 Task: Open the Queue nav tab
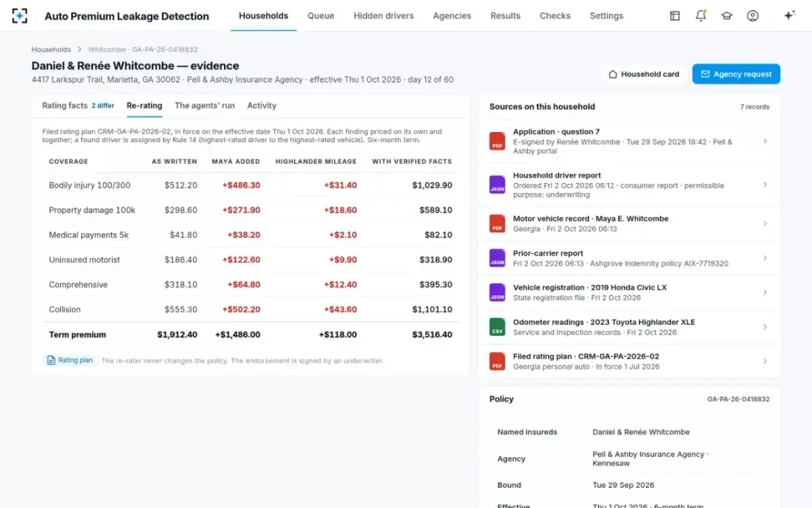tap(321, 16)
